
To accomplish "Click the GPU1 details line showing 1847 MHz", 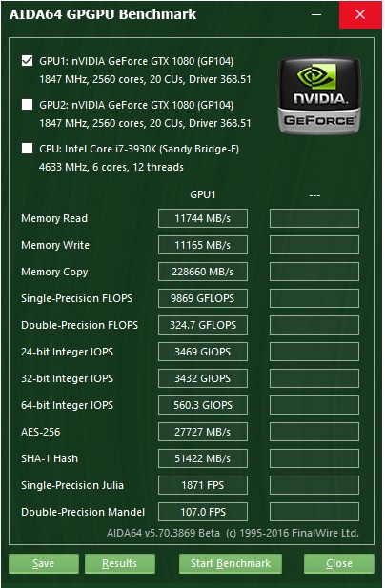I will (x=145, y=79).
